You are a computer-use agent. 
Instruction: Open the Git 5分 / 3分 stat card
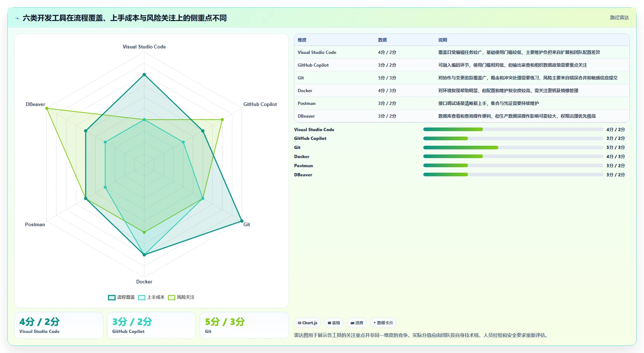244,325
